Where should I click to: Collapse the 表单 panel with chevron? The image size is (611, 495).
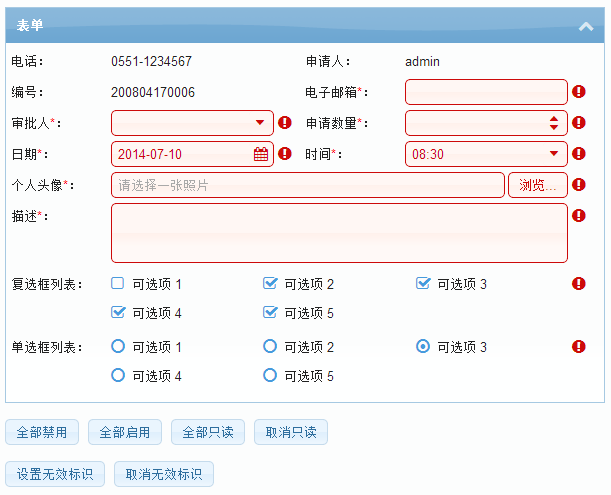pyautogui.click(x=586, y=26)
